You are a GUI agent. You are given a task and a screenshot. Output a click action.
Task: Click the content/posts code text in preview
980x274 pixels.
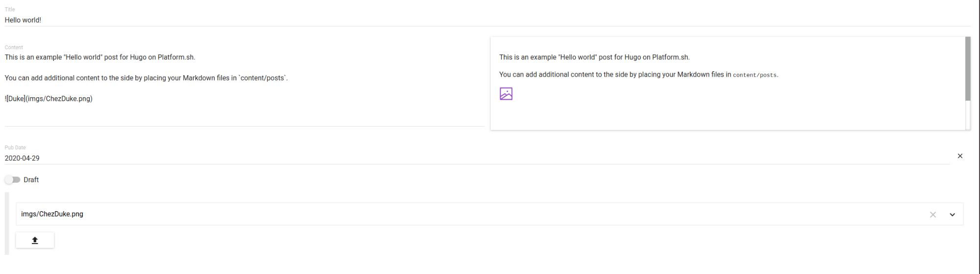(x=754, y=75)
